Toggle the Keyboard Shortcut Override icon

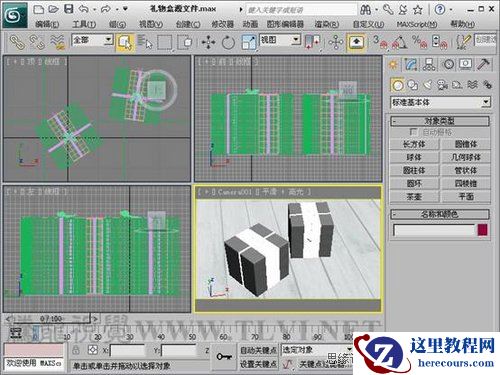click(x=356, y=42)
